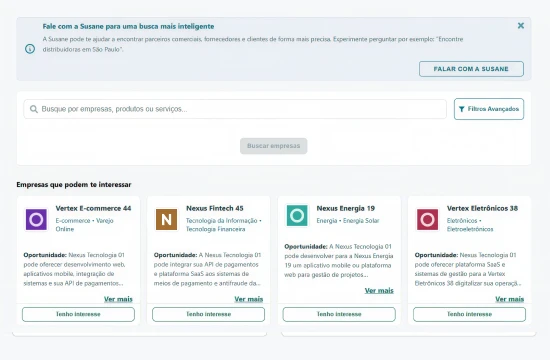The height and width of the screenshot is (360, 550).
Task: Open the Nexus Fintech 45 company title
Action: [215, 208]
